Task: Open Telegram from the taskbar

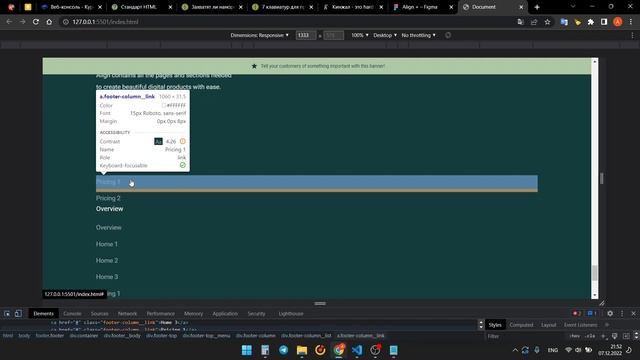Action: [283, 350]
